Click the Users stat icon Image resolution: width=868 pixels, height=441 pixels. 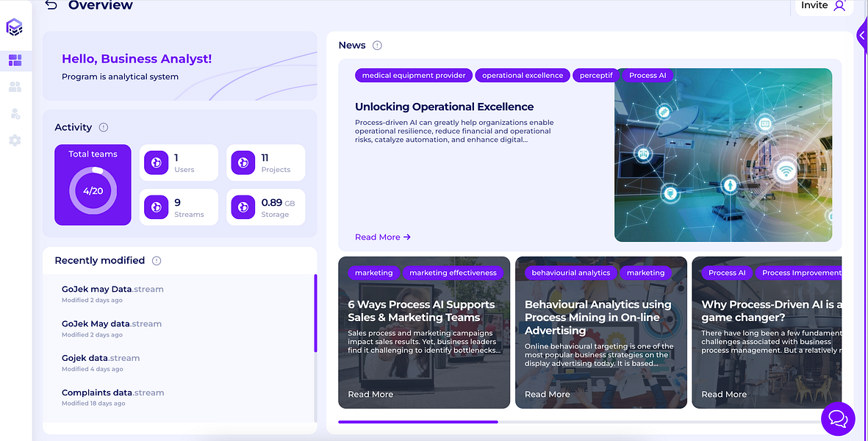coord(156,162)
